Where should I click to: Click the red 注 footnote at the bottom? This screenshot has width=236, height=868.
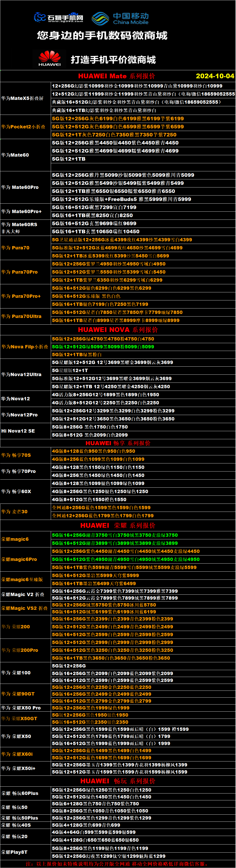pyautogui.click(x=117, y=864)
